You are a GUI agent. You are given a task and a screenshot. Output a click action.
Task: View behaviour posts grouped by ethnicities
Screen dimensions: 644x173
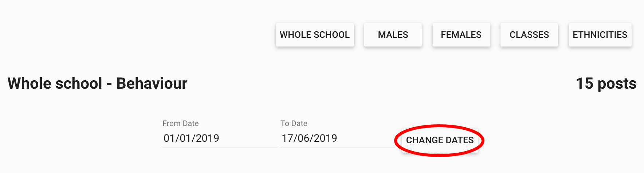[600, 35]
